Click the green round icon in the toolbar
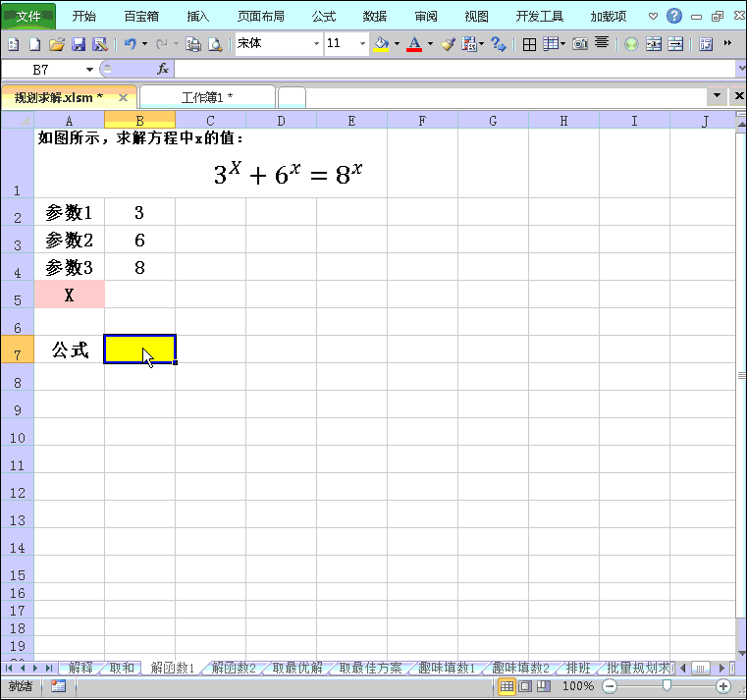 point(631,44)
